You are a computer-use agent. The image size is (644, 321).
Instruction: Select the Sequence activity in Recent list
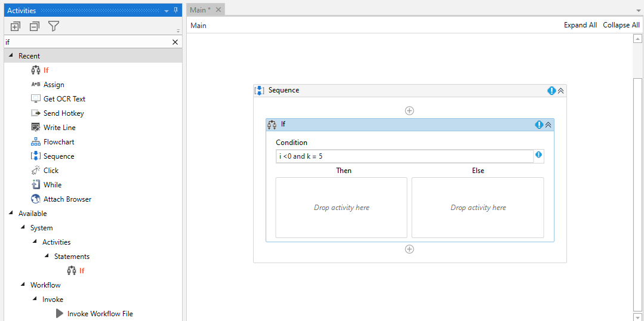tap(58, 156)
